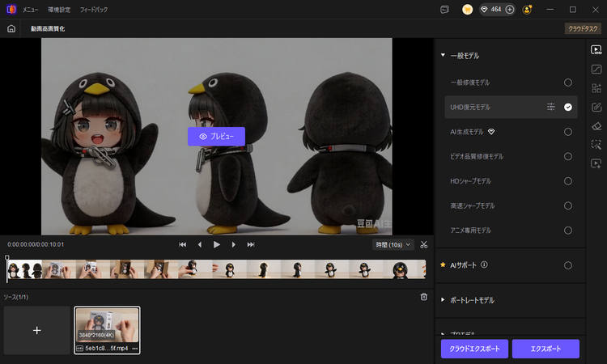Viewport: 607px width, 364px height.
Task: Select the 高速シャープモデル radio button
Action: (x=568, y=205)
